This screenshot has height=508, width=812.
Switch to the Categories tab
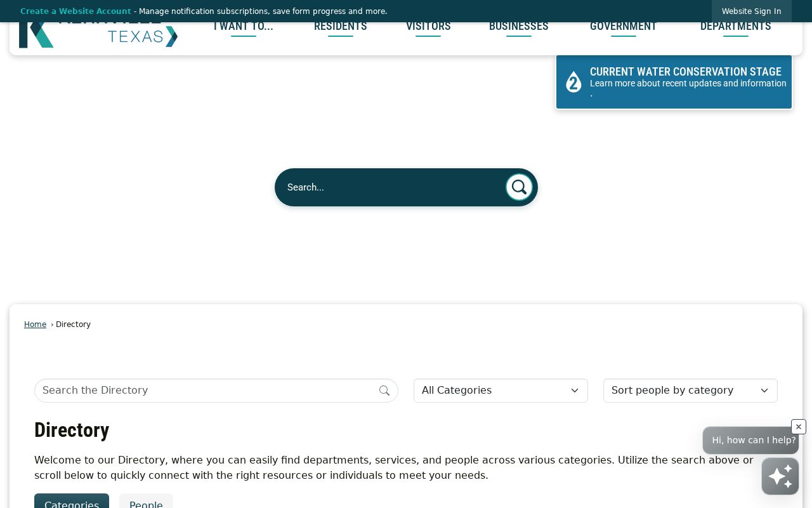[x=72, y=501]
